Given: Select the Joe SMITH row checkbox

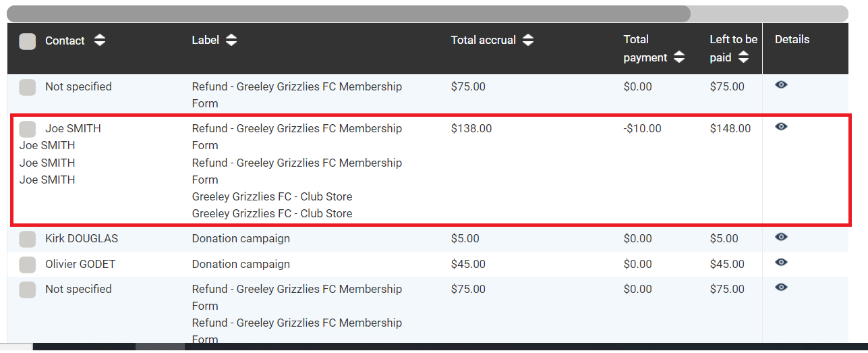Looking at the screenshot, I should [28, 128].
